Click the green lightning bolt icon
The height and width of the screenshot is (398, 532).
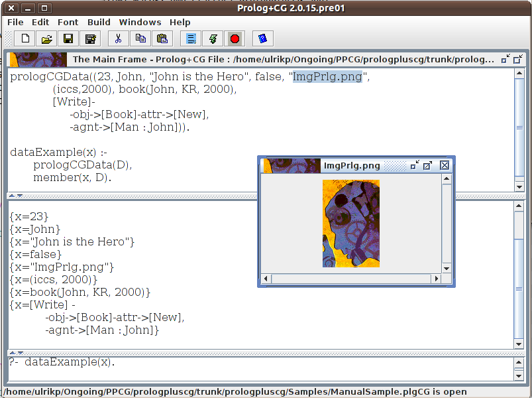tap(213, 38)
